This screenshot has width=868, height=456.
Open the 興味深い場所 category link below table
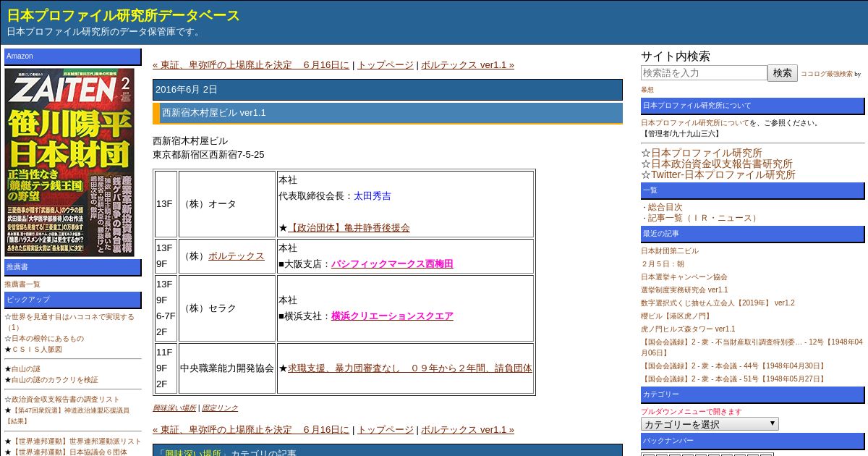[x=174, y=408]
